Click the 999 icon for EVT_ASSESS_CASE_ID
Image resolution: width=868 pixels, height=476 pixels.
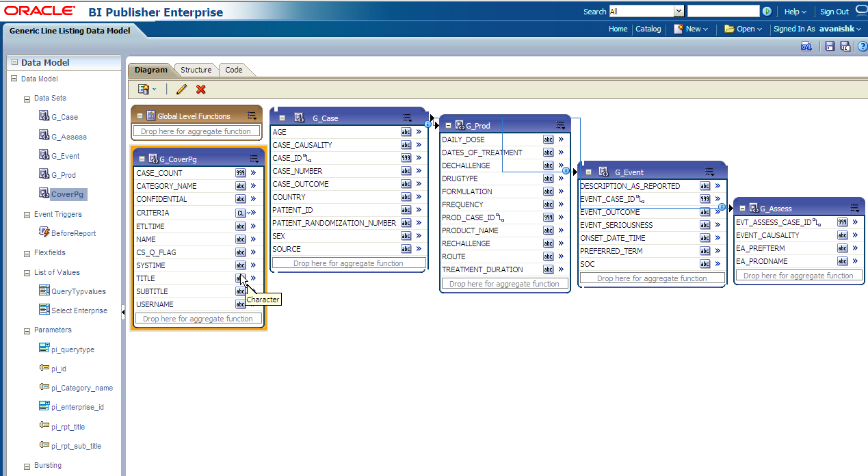(x=843, y=222)
